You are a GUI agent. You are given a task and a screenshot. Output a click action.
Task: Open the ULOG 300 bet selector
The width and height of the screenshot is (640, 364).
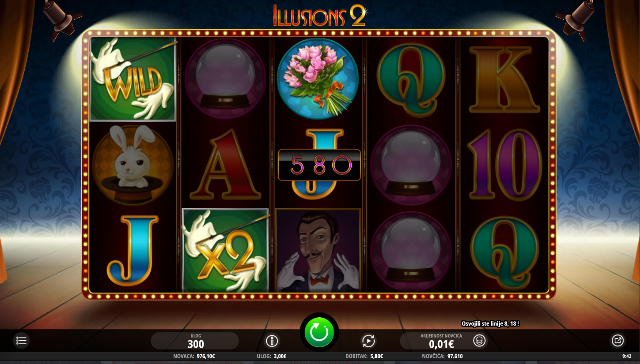click(x=195, y=341)
